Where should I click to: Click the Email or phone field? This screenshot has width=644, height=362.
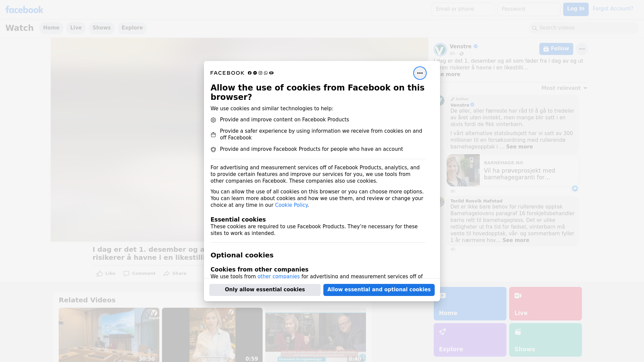coord(463,9)
